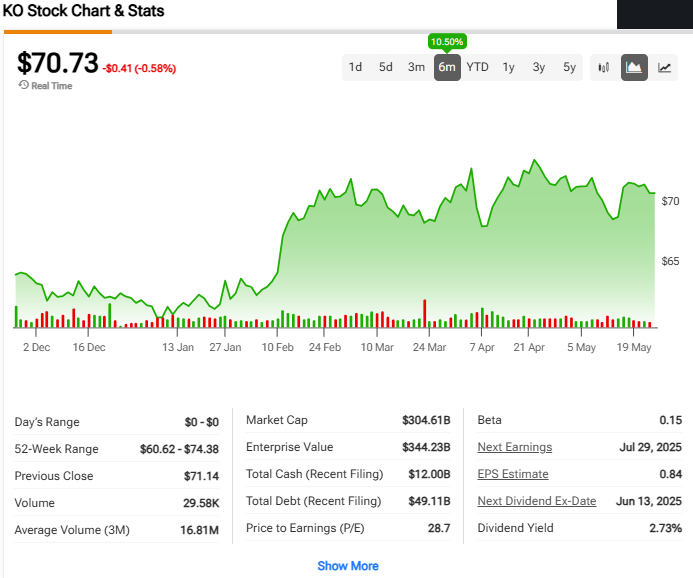Click the KO Stock Chart & Stats heading
693x578 pixels.
(84, 11)
